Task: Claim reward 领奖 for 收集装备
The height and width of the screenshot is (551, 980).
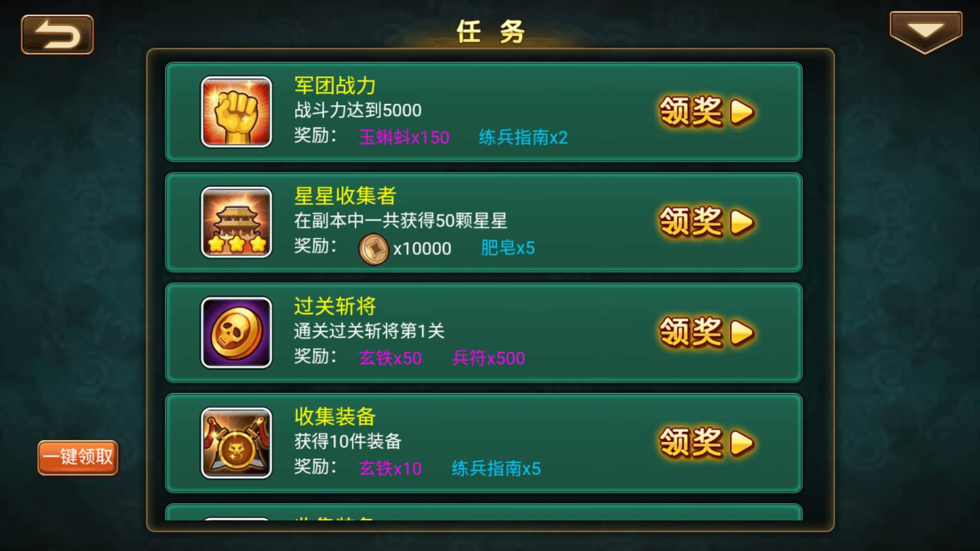Action: coord(707,442)
